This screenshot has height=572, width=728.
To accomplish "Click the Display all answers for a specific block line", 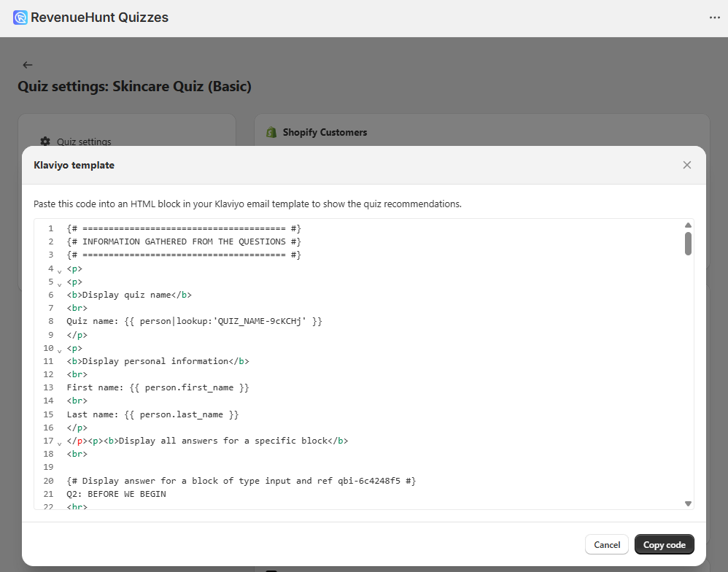I will click(208, 441).
